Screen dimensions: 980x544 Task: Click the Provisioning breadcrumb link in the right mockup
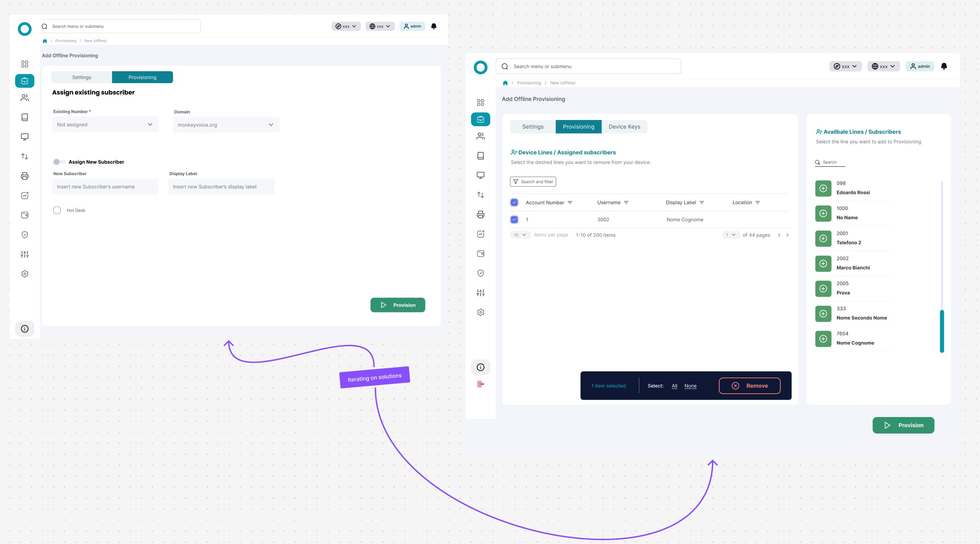tap(529, 83)
